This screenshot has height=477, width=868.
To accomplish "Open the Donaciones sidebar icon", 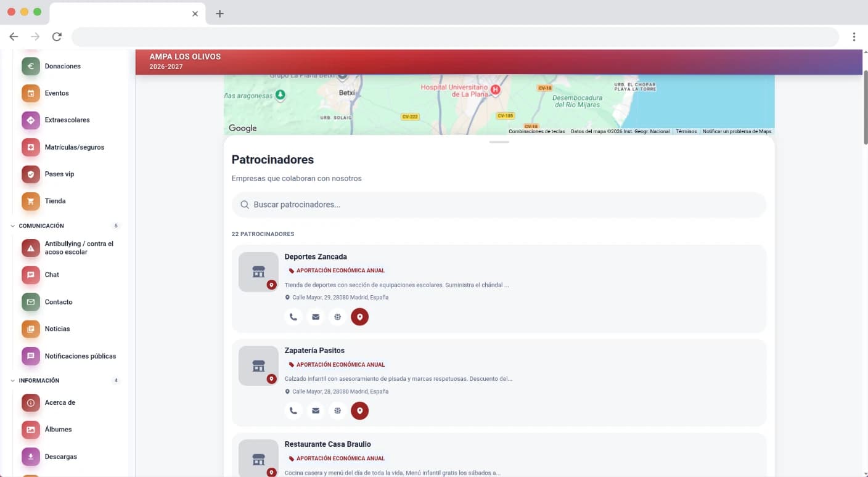I will point(31,66).
